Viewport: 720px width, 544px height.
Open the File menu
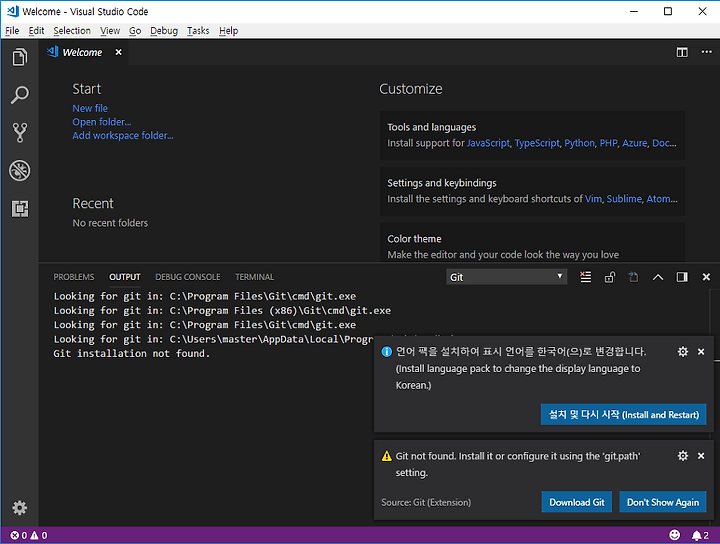pyautogui.click(x=12, y=31)
